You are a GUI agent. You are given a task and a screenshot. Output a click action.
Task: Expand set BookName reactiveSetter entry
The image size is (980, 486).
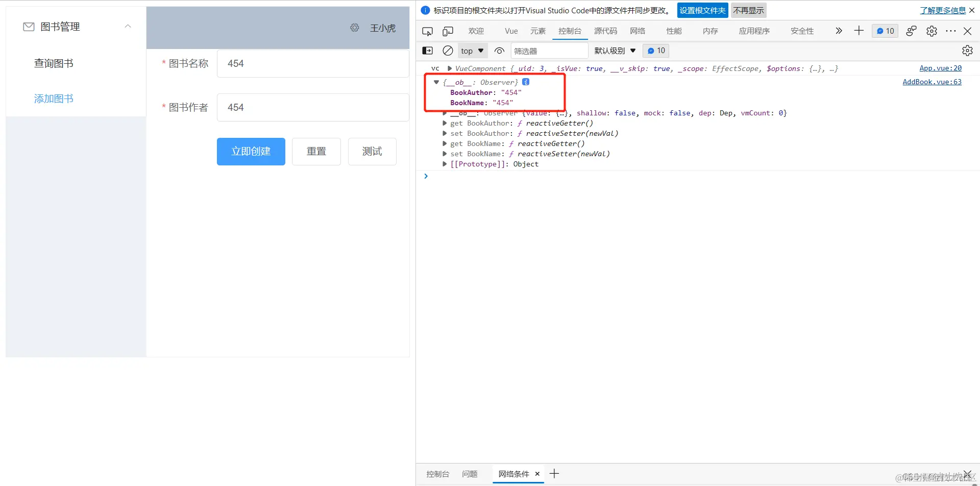point(445,154)
